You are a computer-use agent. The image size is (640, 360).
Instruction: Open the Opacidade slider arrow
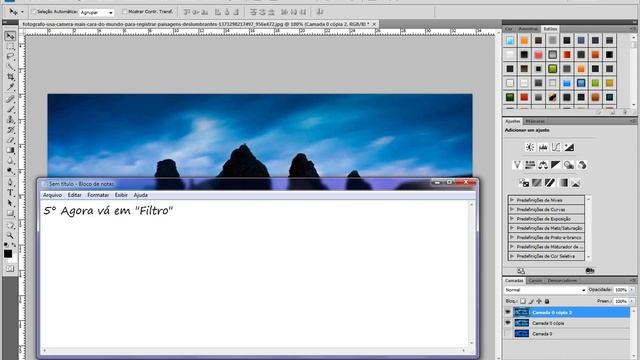(632, 290)
